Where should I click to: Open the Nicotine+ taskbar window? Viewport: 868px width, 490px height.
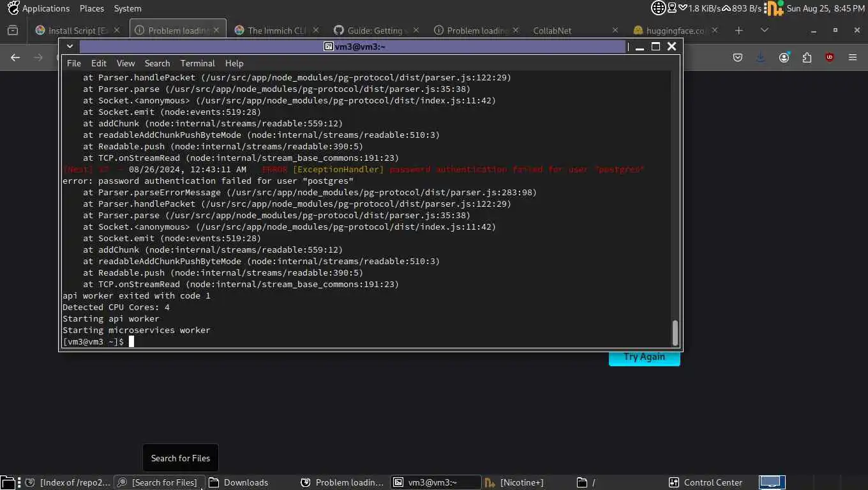coord(527,482)
